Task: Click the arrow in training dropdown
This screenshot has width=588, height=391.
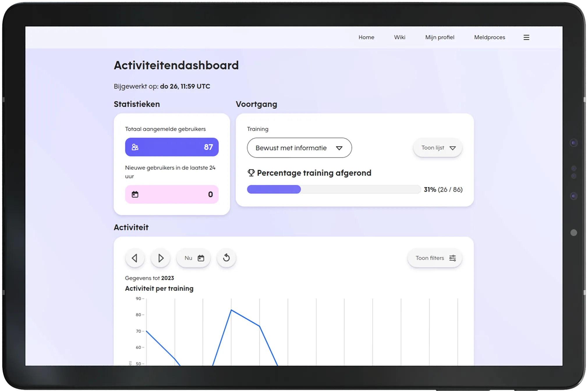Action: 339,148
